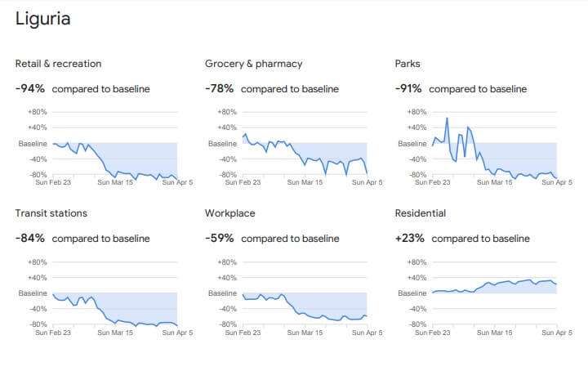Click the -84% transit percentage value
The image size is (588, 371).
pos(30,238)
